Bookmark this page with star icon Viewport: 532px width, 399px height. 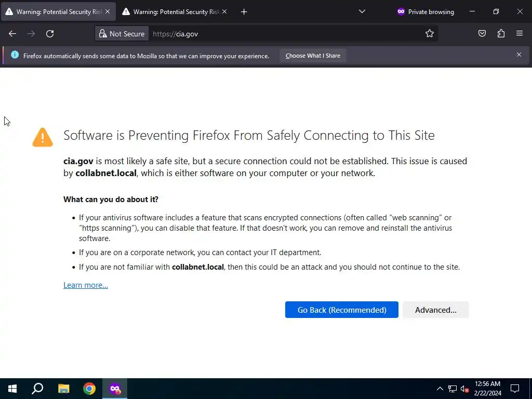(430, 34)
